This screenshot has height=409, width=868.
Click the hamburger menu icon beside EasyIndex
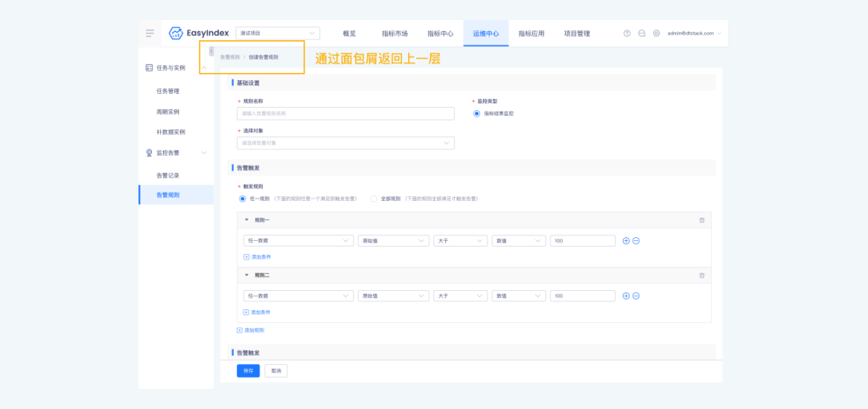tap(149, 33)
